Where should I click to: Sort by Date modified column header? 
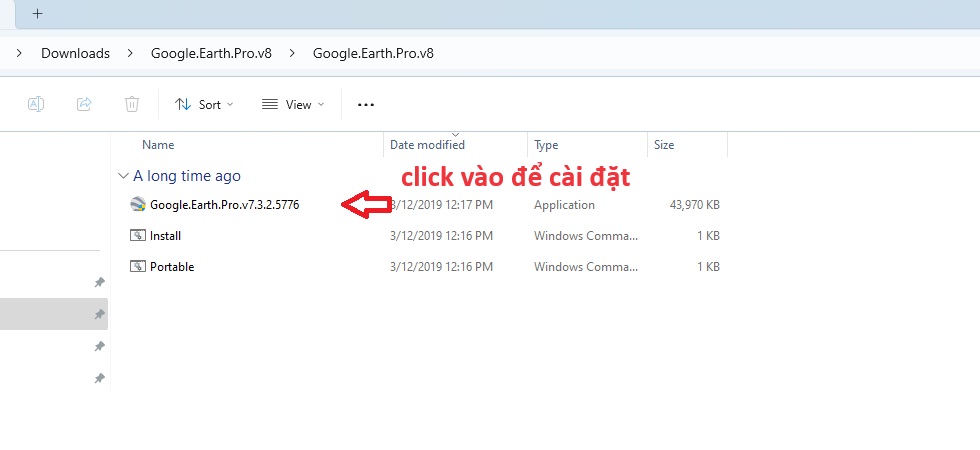click(427, 145)
